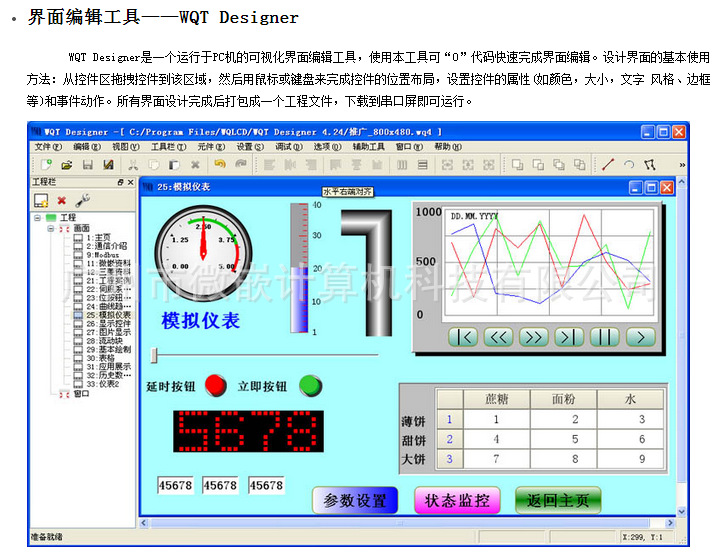Click the red delete icon in project panel

coord(62,200)
